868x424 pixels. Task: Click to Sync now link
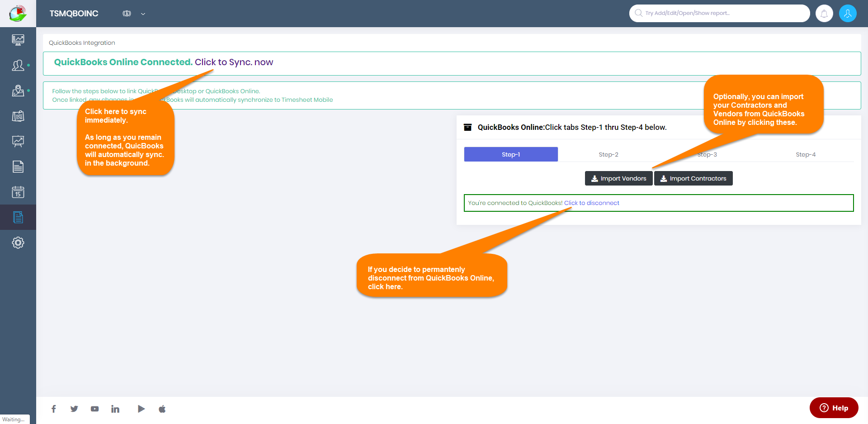coord(234,62)
